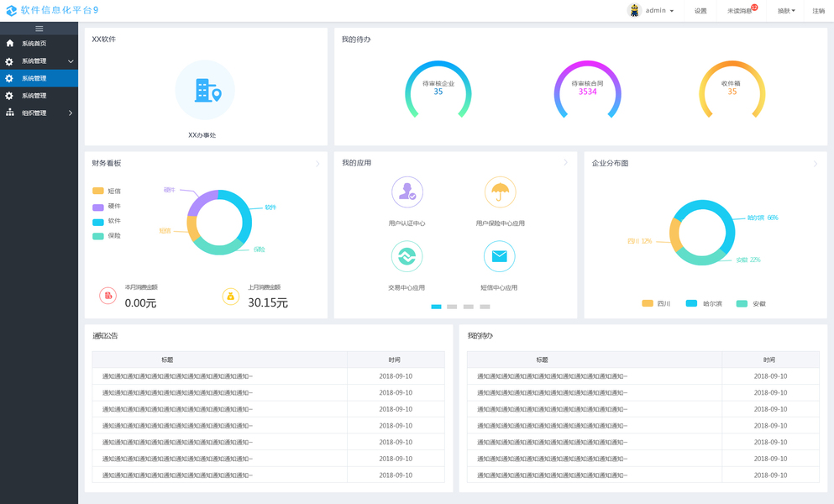Open the 用户保险中心应用 umbrella icon
Screen dimensions: 834x504
coord(500,192)
